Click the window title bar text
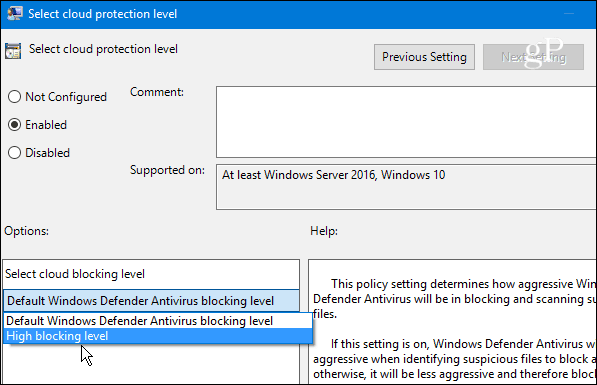 [102, 14]
